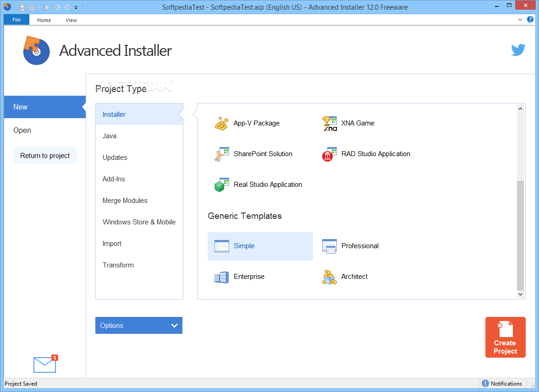
Task: Click the Save icon in quick access toolbar
Action: coord(22,7)
